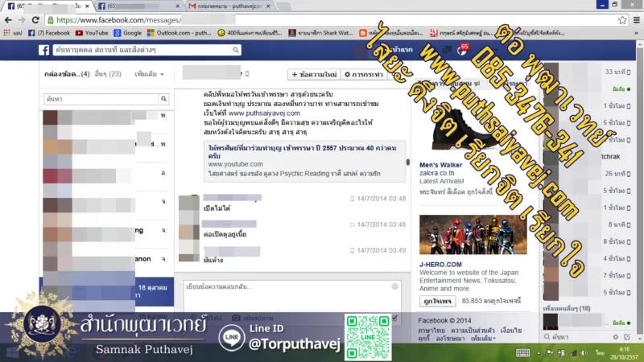Click the J-HERO rangers ad image
This screenshot has height=362, width=644.
tap(473, 234)
